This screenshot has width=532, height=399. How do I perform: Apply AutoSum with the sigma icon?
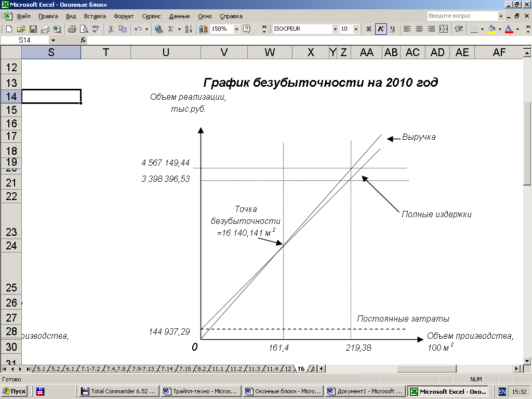(x=170, y=29)
